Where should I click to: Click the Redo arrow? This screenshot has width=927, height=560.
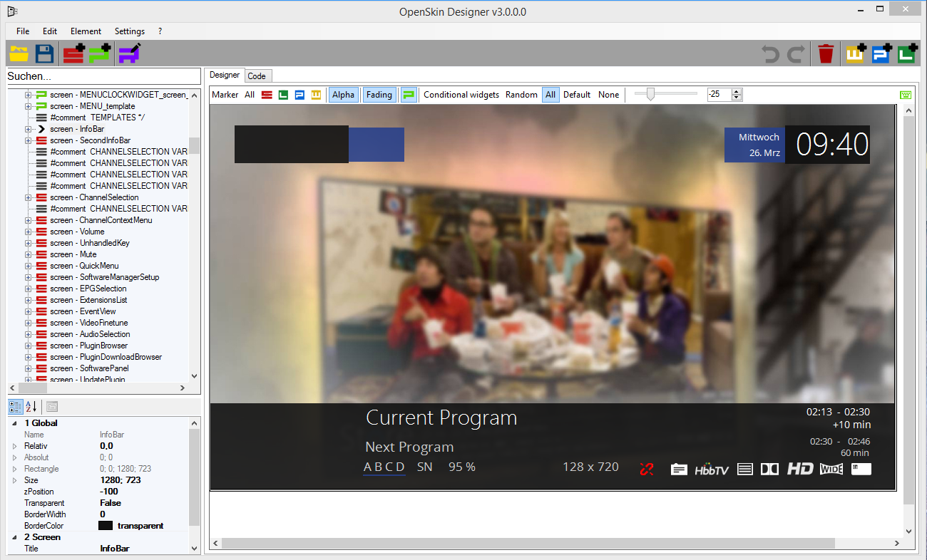[x=797, y=53]
